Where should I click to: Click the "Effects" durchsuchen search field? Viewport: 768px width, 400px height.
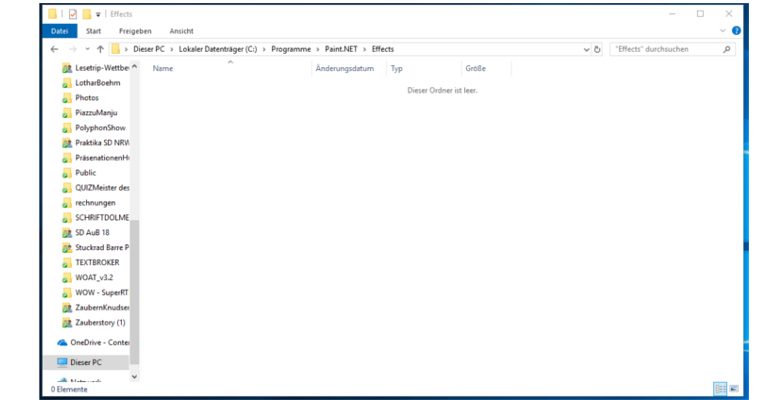tap(665, 49)
